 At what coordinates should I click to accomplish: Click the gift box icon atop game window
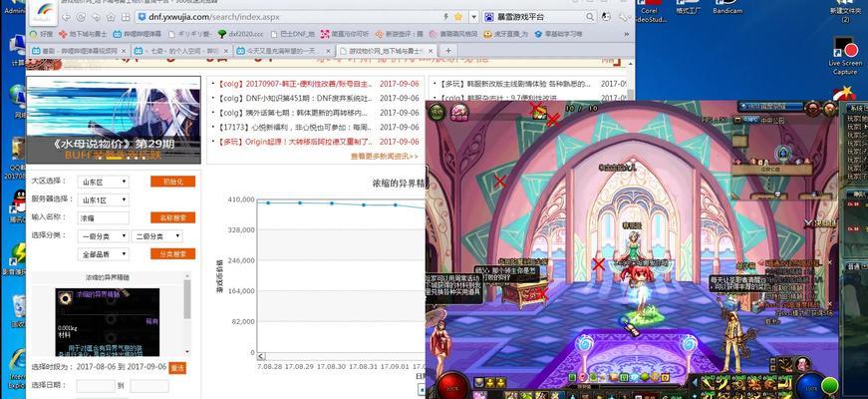(x=540, y=113)
